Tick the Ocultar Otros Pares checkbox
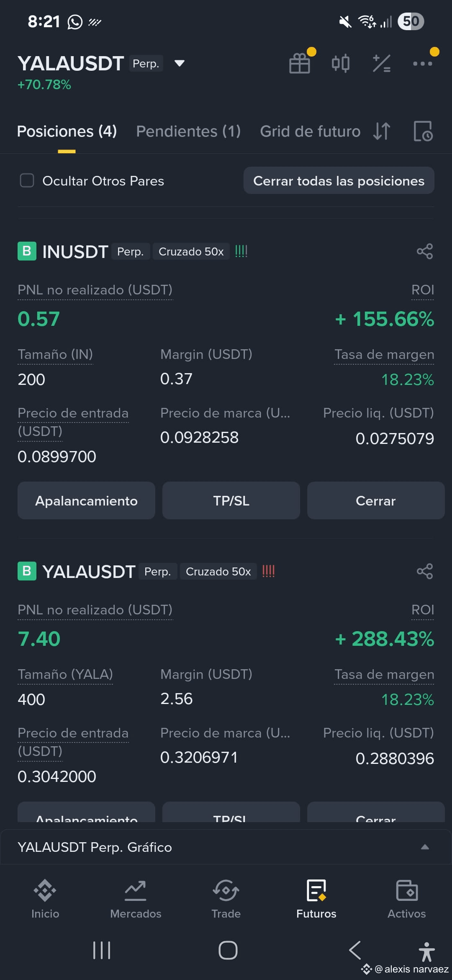 (27, 181)
